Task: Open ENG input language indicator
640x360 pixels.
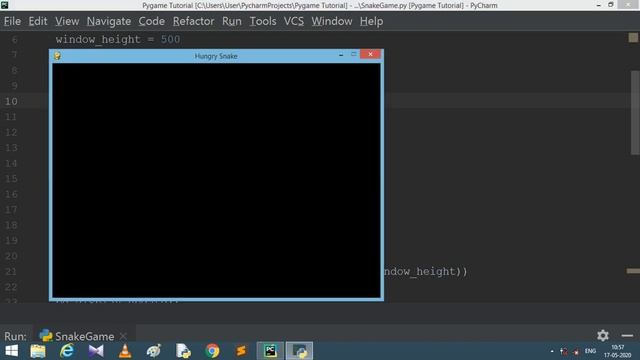Action: click(x=590, y=351)
